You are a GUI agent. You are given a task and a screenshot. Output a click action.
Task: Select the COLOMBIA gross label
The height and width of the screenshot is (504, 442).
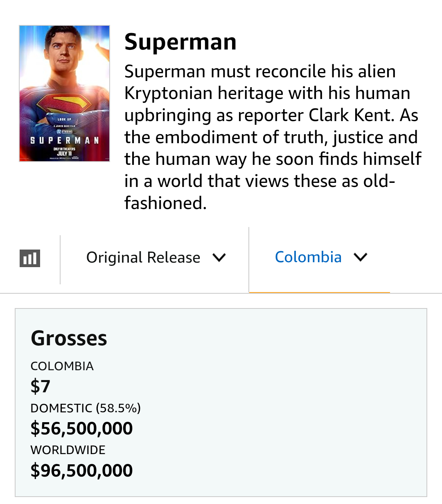coord(62,366)
